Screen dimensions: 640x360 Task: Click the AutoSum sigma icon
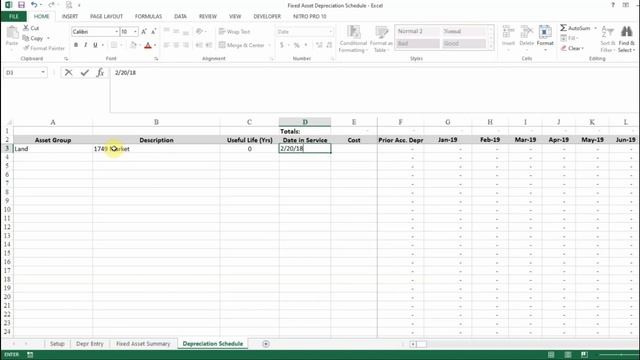564,28
